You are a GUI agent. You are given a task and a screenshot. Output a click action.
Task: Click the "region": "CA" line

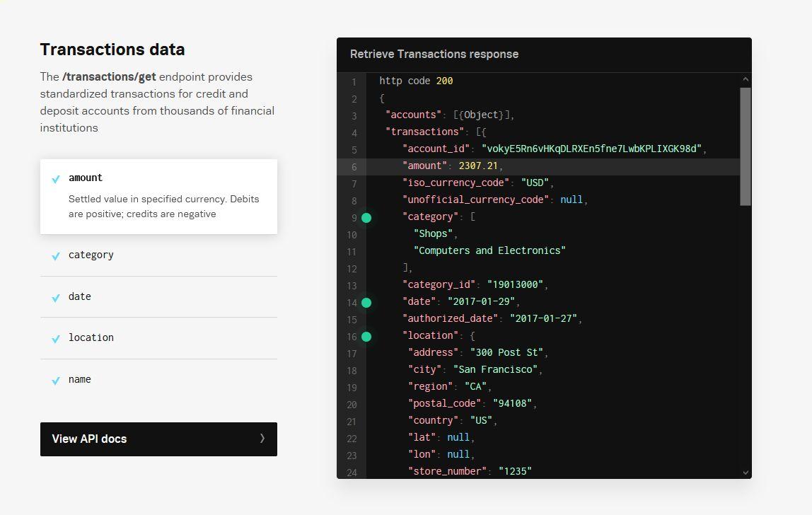[x=450, y=387]
